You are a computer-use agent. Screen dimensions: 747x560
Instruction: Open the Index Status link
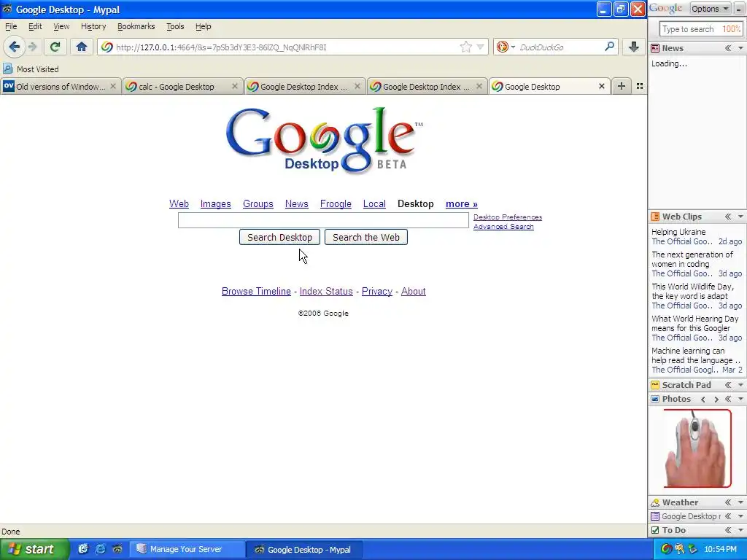(326, 292)
